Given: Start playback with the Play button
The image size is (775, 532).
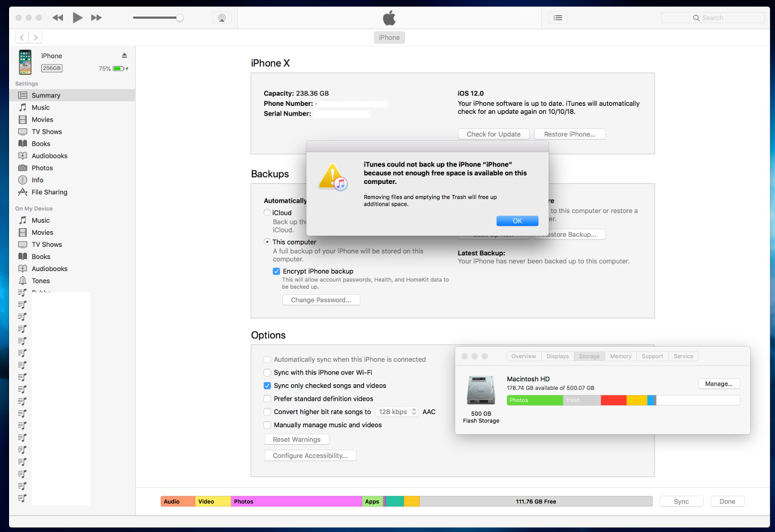Looking at the screenshot, I should click(x=77, y=18).
